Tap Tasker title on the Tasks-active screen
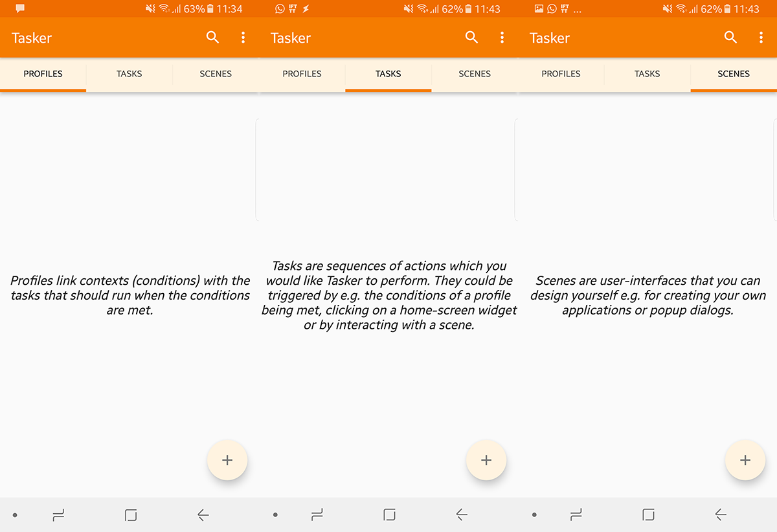Screen dimensions: 777x532 pos(291,38)
